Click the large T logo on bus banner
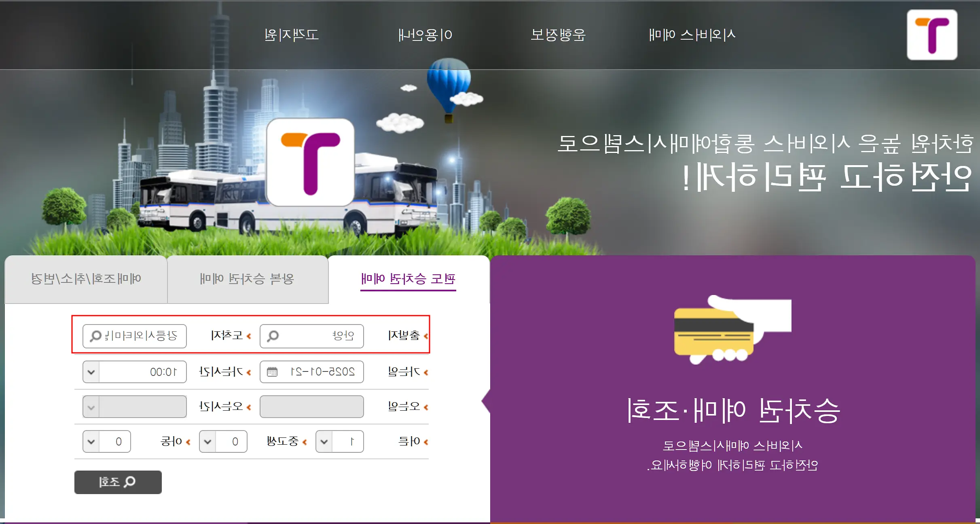This screenshot has width=980, height=524. click(x=310, y=162)
